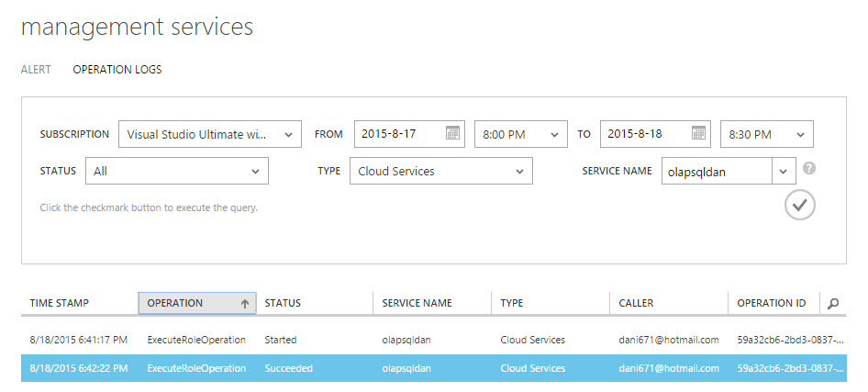The width and height of the screenshot is (868, 392).
Task: Click the sort arrow on Operation column
Action: [245, 303]
